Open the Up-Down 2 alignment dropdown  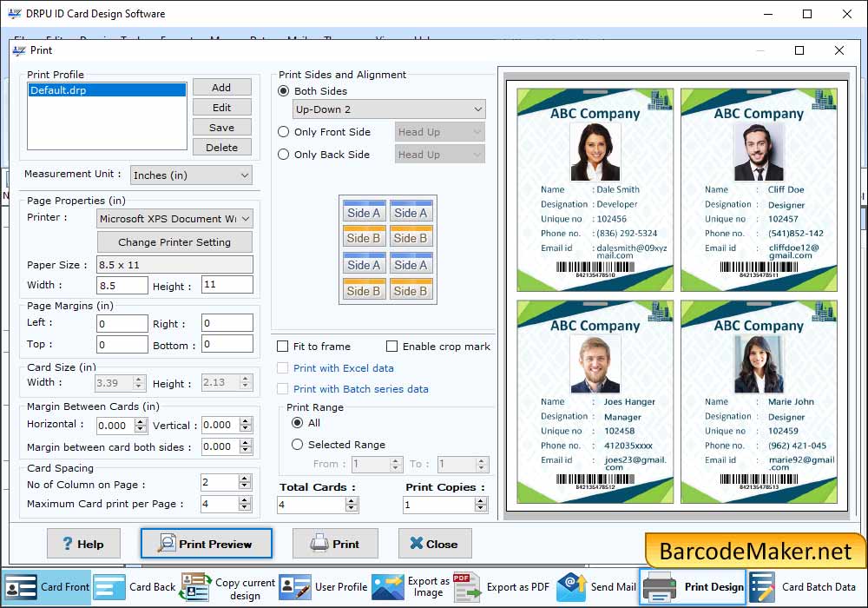click(389, 109)
